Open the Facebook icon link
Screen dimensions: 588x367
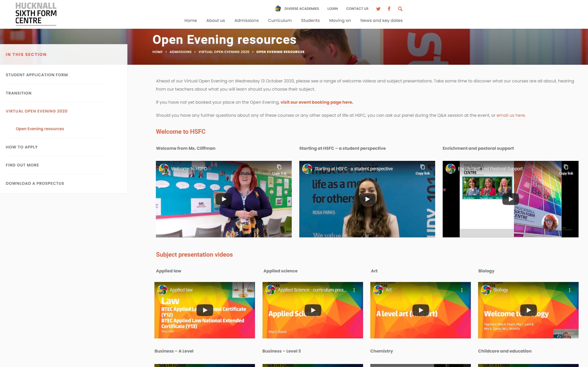point(389,9)
